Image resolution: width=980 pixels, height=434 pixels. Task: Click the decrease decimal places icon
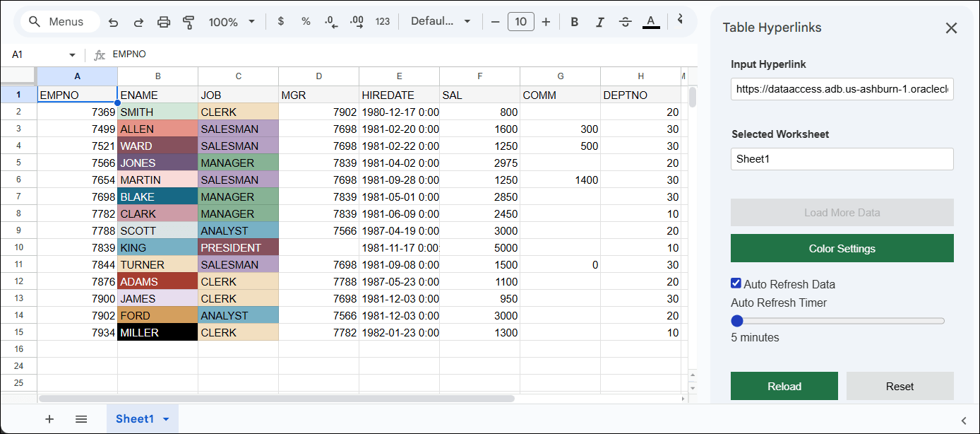[x=330, y=22]
